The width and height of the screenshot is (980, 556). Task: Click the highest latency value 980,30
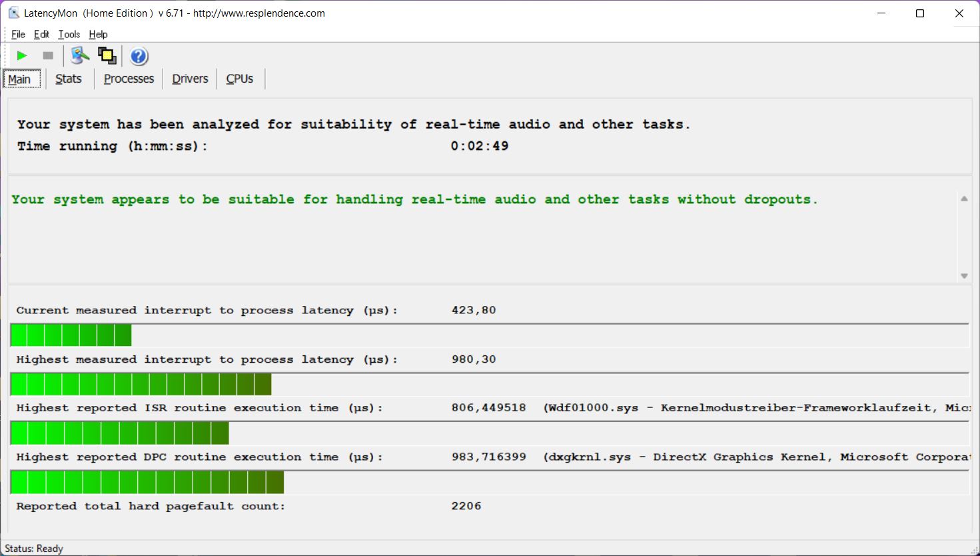coord(474,359)
